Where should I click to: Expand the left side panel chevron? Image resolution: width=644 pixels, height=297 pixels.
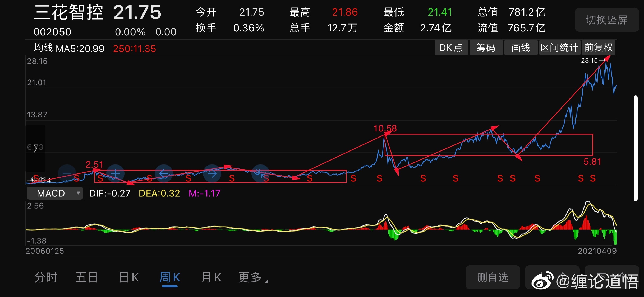[x=35, y=148]
